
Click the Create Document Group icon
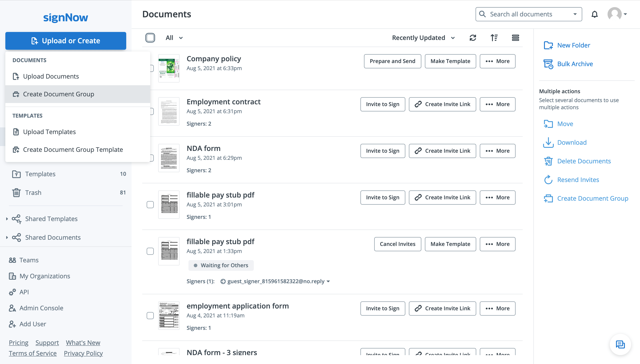(16, 94)
